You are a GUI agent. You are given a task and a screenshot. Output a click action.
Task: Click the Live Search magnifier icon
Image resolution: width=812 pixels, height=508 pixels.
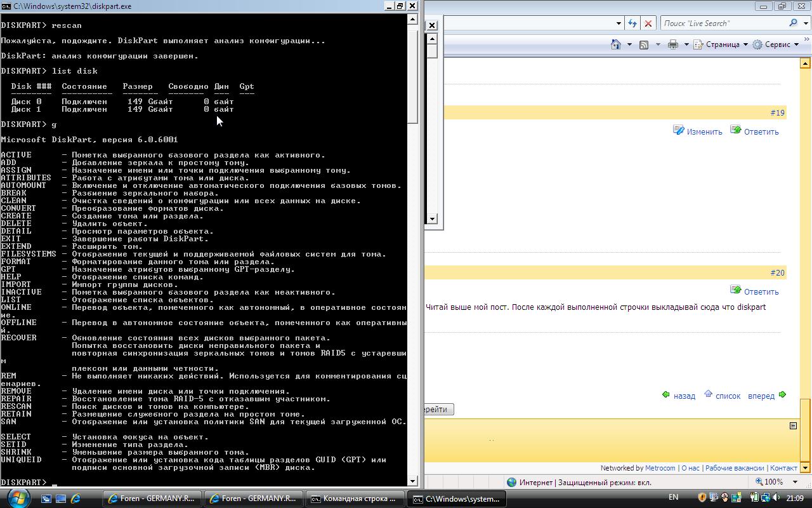[793, 23]
